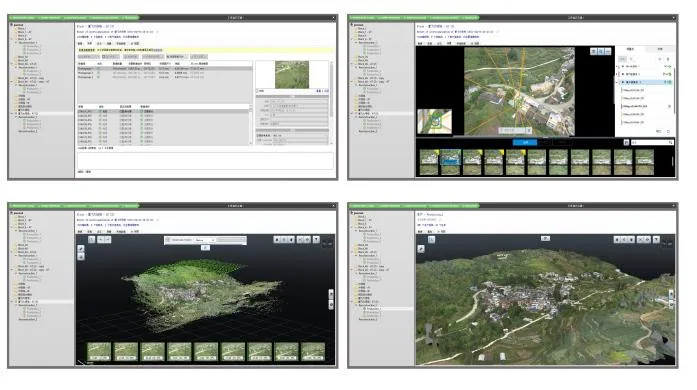Click the third view icon atop the top-right photo viewer

[608, 52]
